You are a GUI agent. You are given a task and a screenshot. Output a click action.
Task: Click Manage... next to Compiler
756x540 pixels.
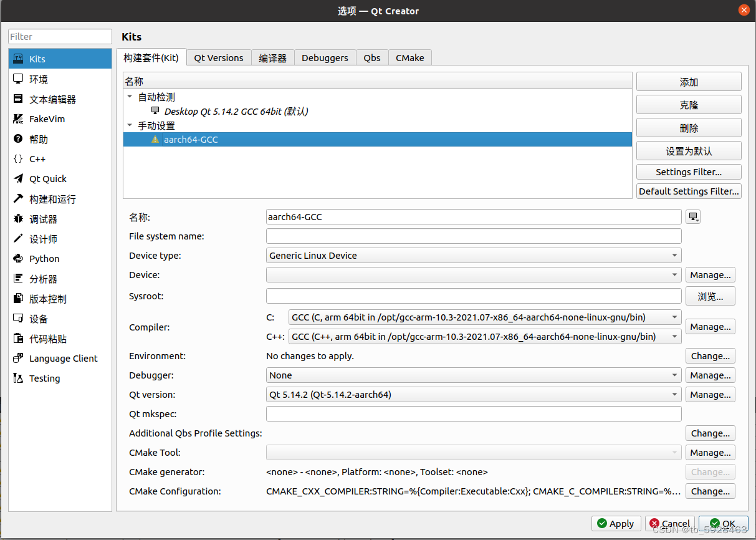[711, 327]
